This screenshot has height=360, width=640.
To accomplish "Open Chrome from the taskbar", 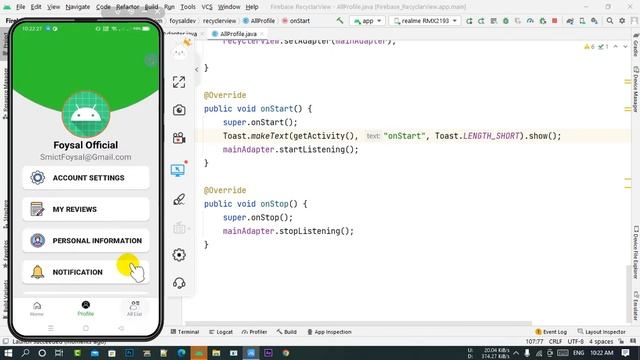I will [286, 353].
